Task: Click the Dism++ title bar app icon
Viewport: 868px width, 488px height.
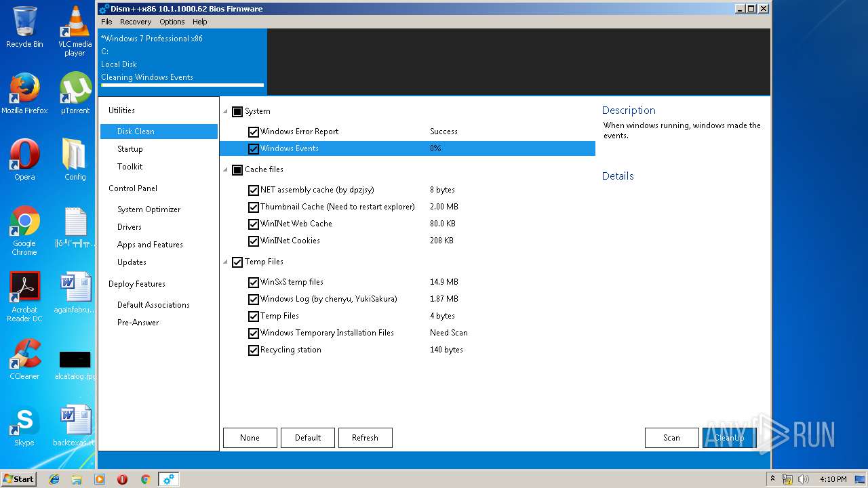Action: pos(104,9)
